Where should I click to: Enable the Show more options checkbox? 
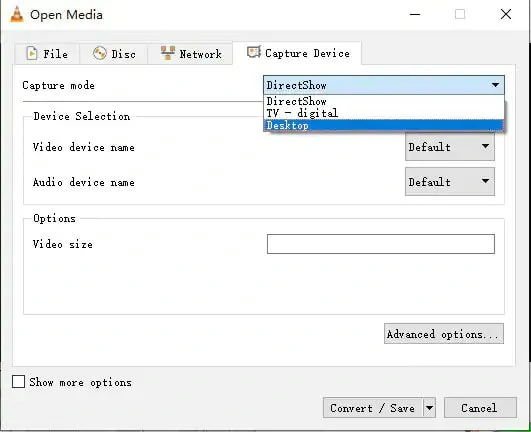[18, 382]
